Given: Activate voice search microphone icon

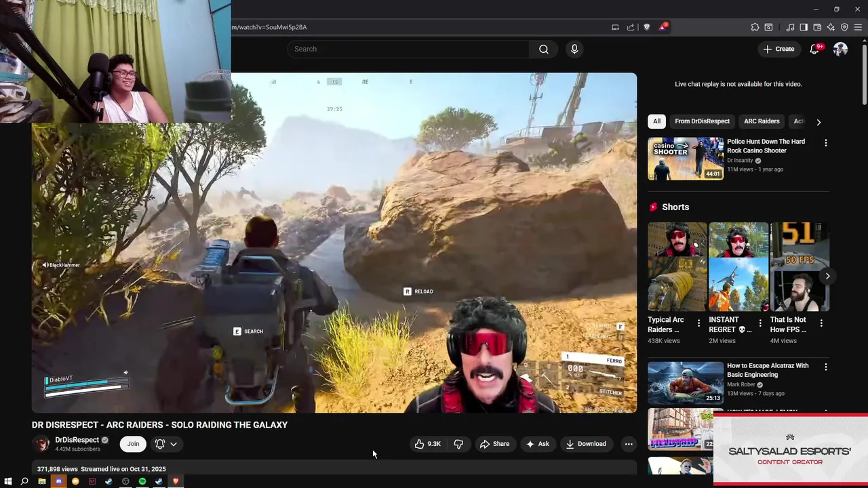Looking at the screenshot, I should 574,49.
